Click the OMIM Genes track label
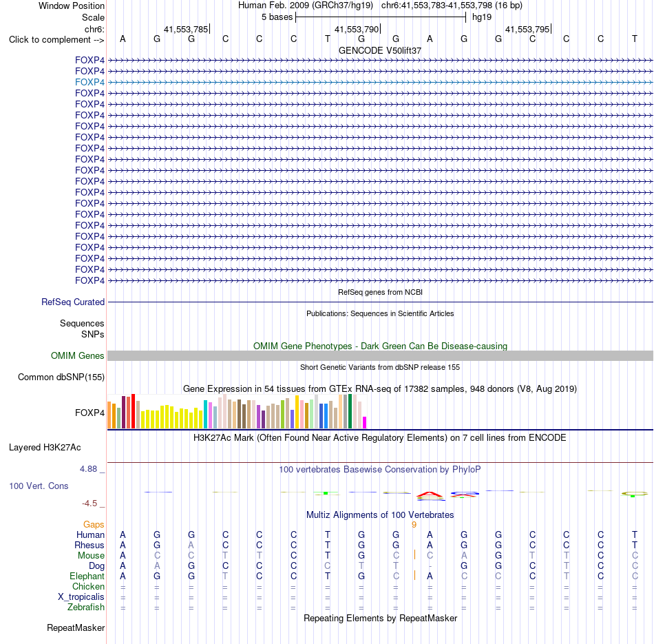Screen dimensions: 654x644 (x=78, y=355)
